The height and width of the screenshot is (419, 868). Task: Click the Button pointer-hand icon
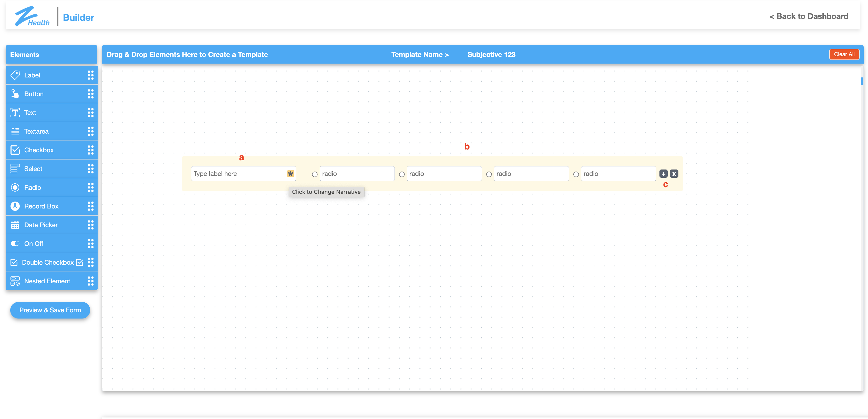(15, 94)
